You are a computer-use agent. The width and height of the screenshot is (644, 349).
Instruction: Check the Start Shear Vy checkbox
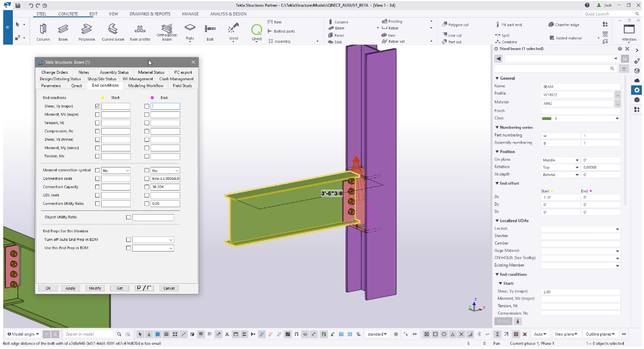pyautogui.click(x=97, y=105)
